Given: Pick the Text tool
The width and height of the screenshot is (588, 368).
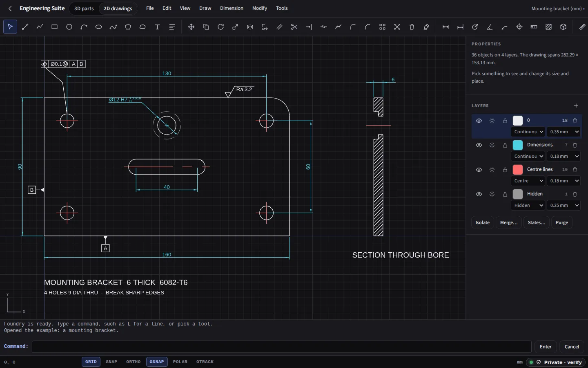Looking at the screenshot, I should coord(157,27).
